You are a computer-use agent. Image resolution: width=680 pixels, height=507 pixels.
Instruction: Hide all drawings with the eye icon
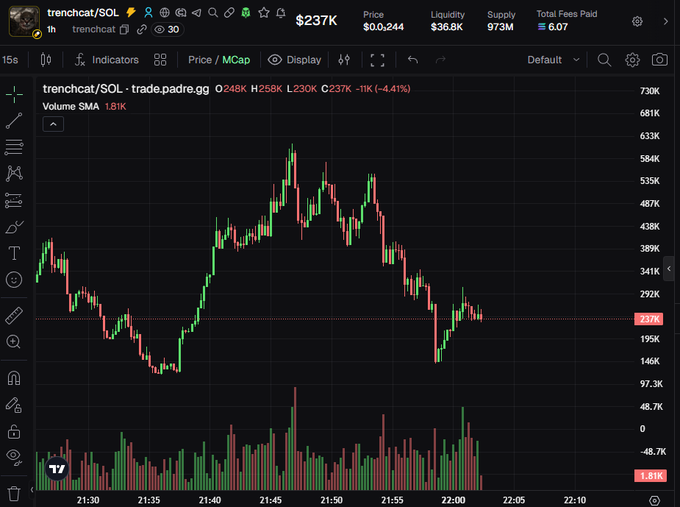[14, 457]
